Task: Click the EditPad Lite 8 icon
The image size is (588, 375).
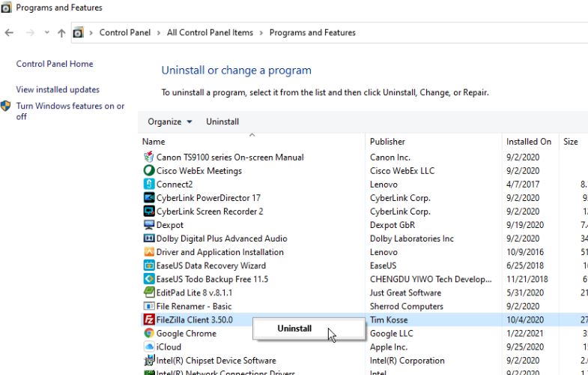Action: [x=149, y=292]
